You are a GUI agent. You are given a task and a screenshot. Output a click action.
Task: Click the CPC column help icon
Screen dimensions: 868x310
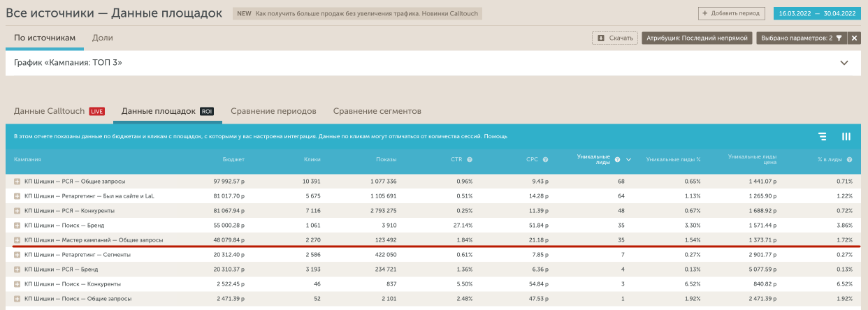click(544, 160)
